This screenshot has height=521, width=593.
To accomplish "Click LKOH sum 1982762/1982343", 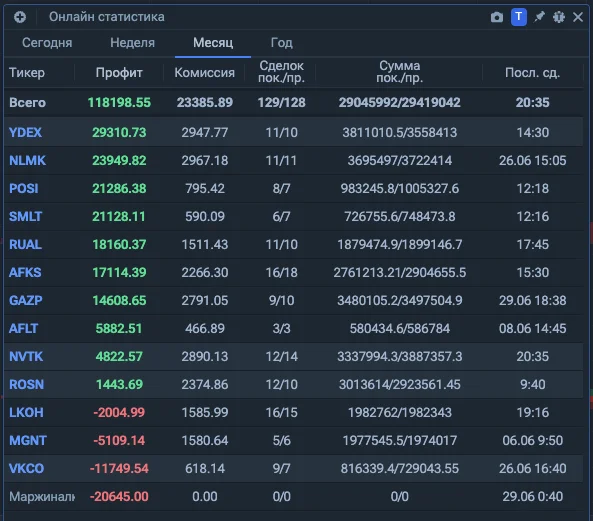I will (399, 412).
